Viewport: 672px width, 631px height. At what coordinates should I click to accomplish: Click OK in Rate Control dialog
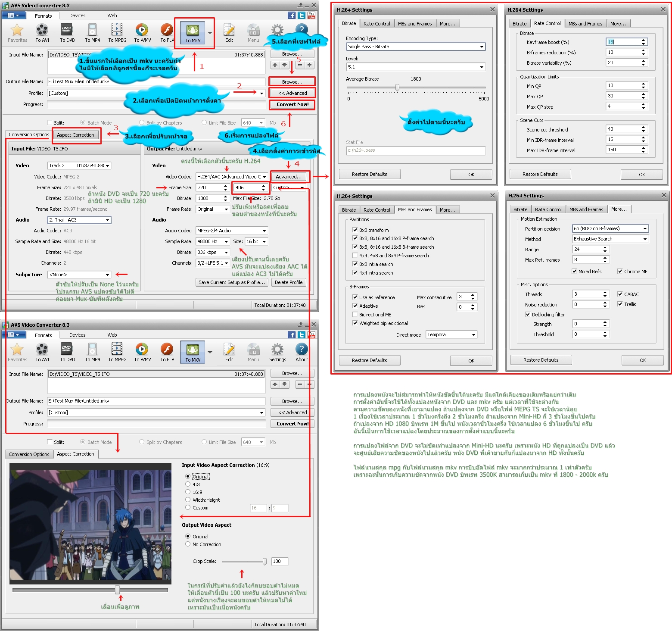pyautogui.click(x=642, y=174)
